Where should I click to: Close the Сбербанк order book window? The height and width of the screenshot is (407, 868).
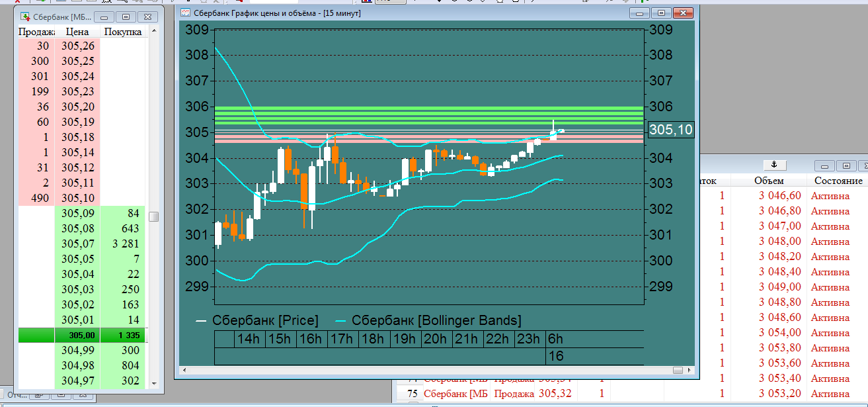point(148,17)
